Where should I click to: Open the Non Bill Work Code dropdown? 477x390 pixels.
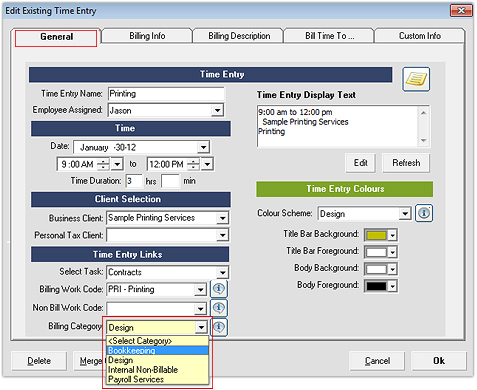click(200, 309)
